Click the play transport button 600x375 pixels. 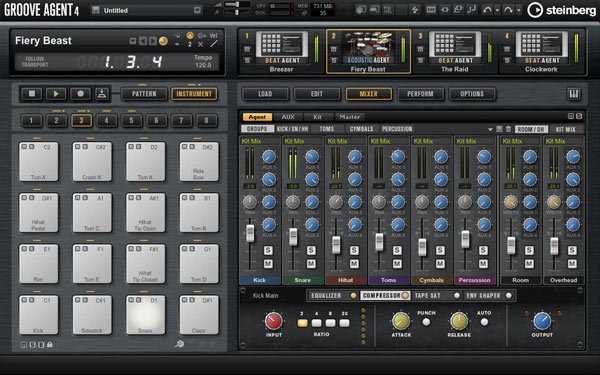(x=56, y=94)
